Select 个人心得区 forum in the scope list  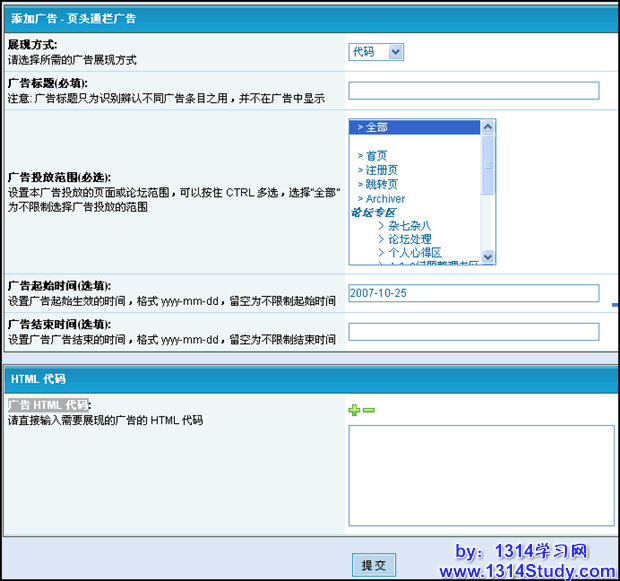pyautogui.click(x=414, y=254)
